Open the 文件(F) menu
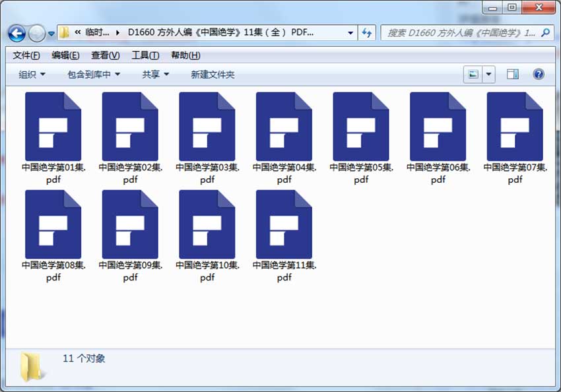Viewport: 561px width, 392px height. [26, 55]
